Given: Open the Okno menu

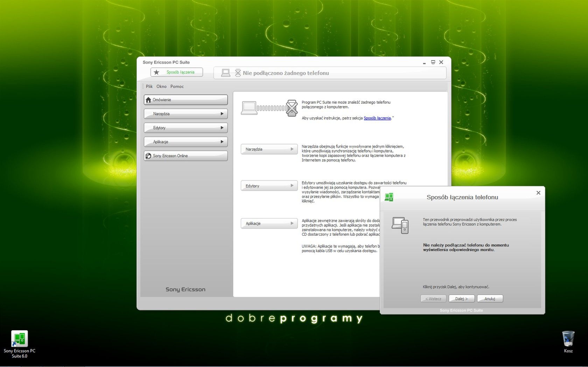Looking at the screenshot, I should pos(161,86).
